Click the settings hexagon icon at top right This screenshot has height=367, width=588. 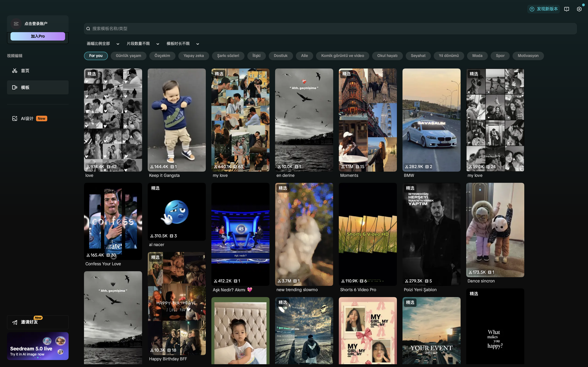[x=579, y=9]
